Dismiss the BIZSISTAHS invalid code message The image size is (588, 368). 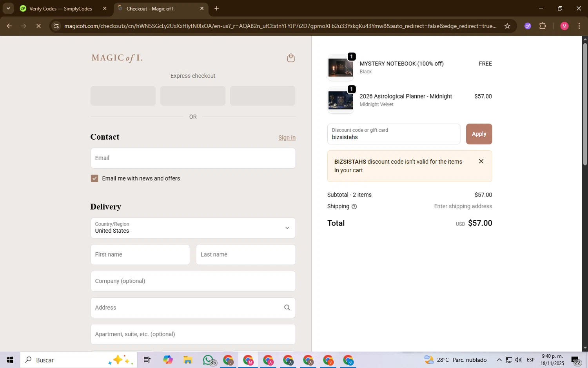tap(481, 161)
